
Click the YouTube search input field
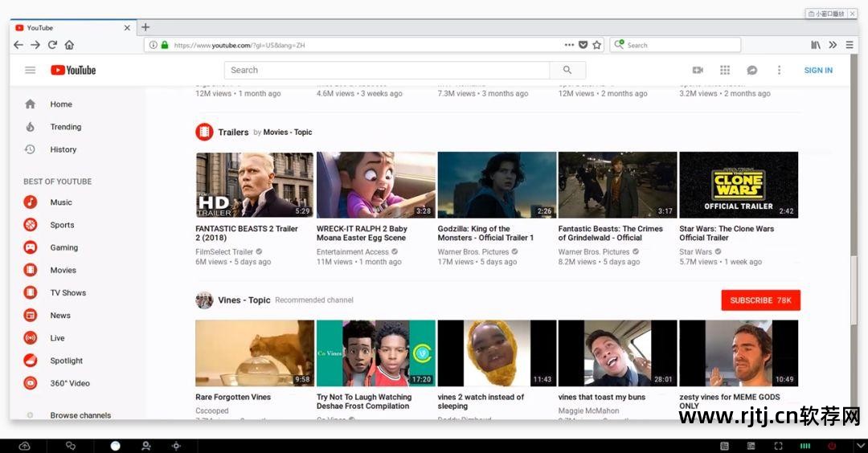click(x=386, y=70)
